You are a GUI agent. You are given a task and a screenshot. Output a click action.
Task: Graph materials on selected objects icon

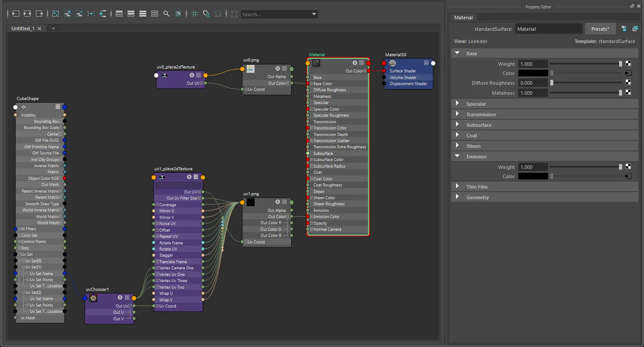coord(103,14)
